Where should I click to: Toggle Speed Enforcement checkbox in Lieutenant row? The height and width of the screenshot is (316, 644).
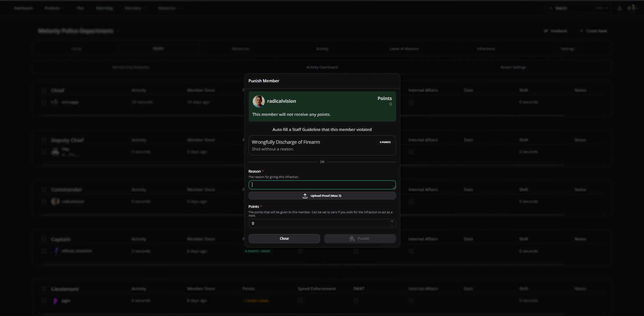pos(300,301)
